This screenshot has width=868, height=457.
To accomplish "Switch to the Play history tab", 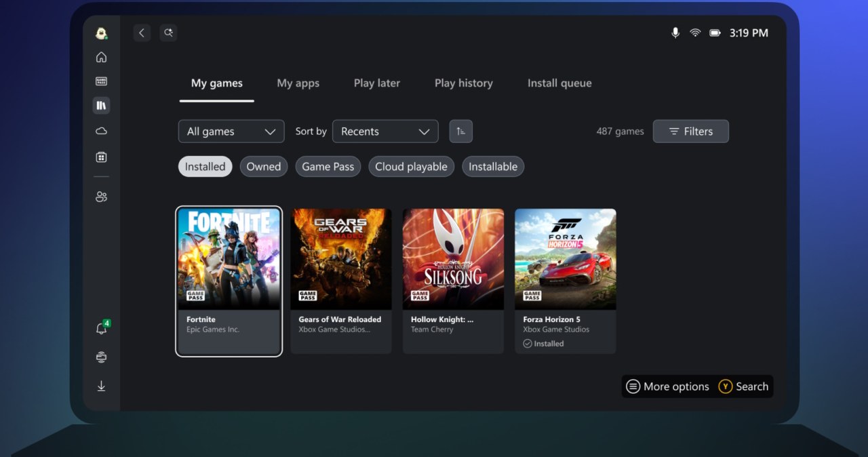I will pyautogui.click(x=464, y=83).
